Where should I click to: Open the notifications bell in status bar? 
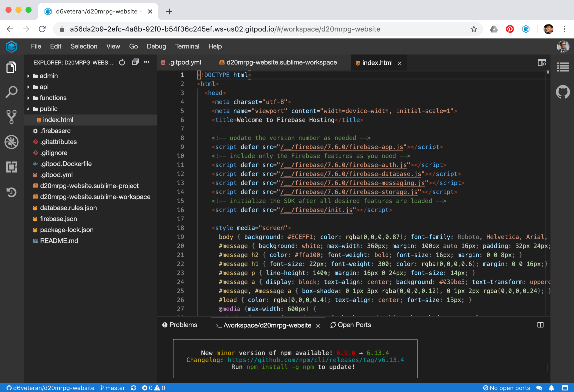point(551,388)
